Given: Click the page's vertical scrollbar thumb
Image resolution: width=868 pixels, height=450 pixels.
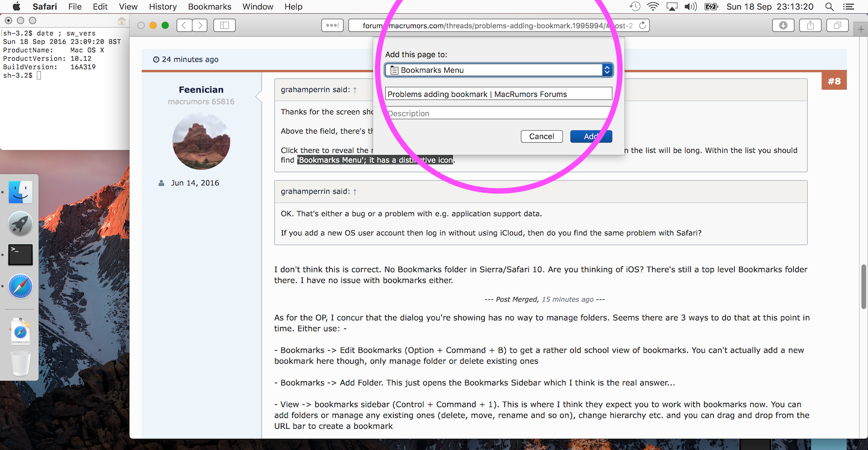Looking at the screenshot, I should (x=864, y=287).
